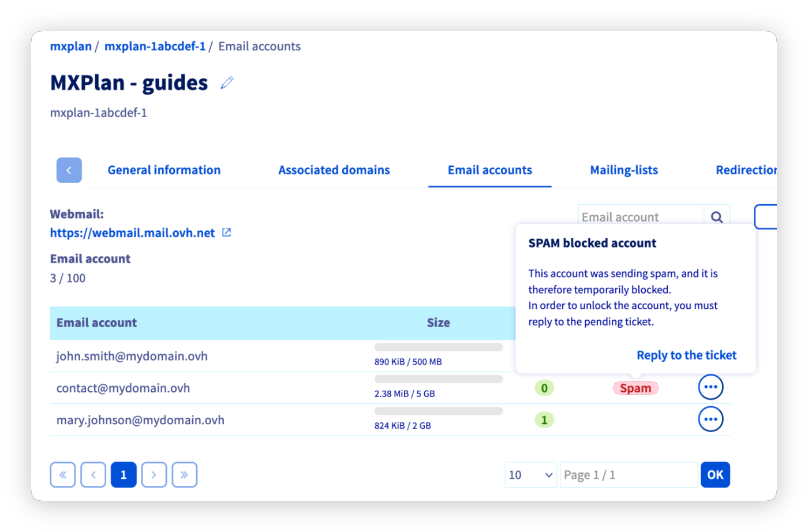Open options menu for mary.johnson account

pos(710,419)
